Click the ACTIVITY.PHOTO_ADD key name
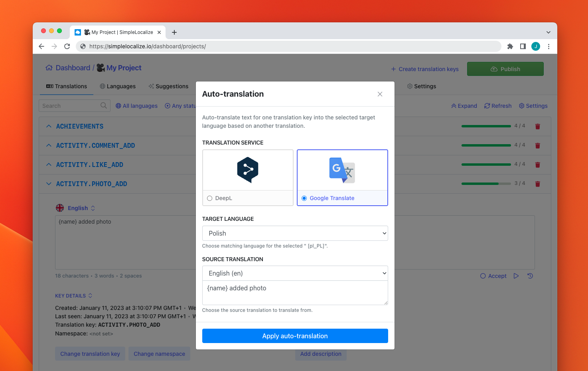This screenshot has width=588, height=371. (91, 184)
